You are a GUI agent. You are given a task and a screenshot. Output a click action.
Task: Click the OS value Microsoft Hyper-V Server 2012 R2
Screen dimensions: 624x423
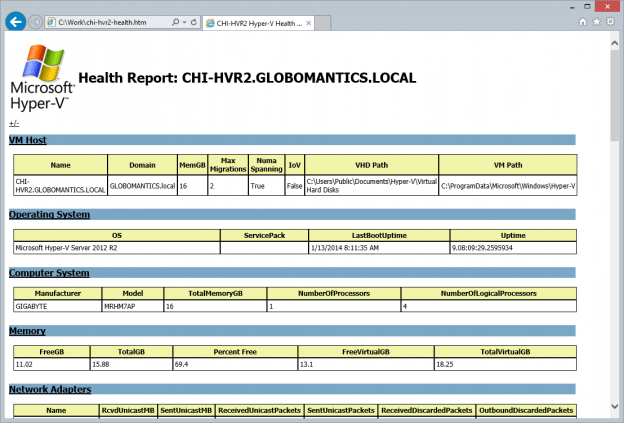tap(66, 248)
